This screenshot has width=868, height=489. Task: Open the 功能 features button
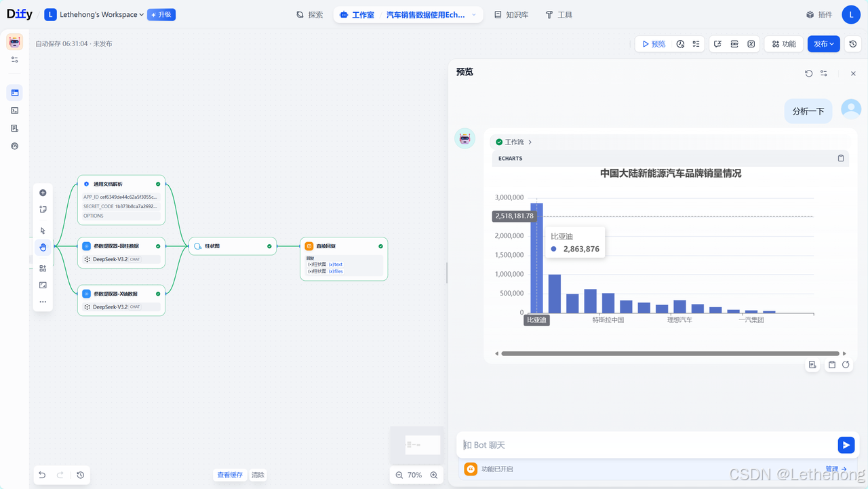(784, 43)
